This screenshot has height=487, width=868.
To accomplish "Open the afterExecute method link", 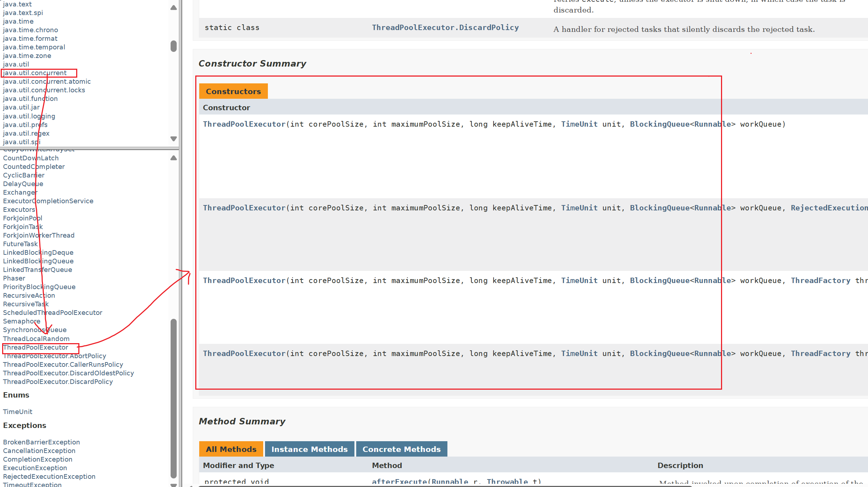I will tap(399, 482).
